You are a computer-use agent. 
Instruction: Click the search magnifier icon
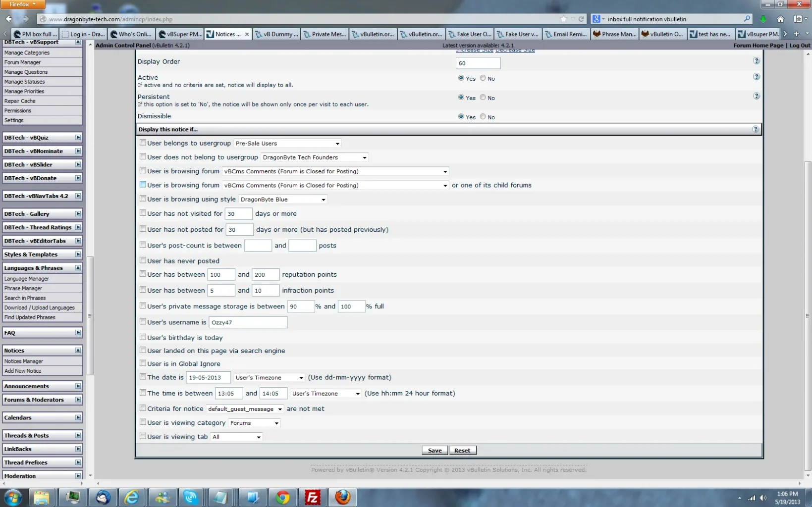click(x=747, y=19)
